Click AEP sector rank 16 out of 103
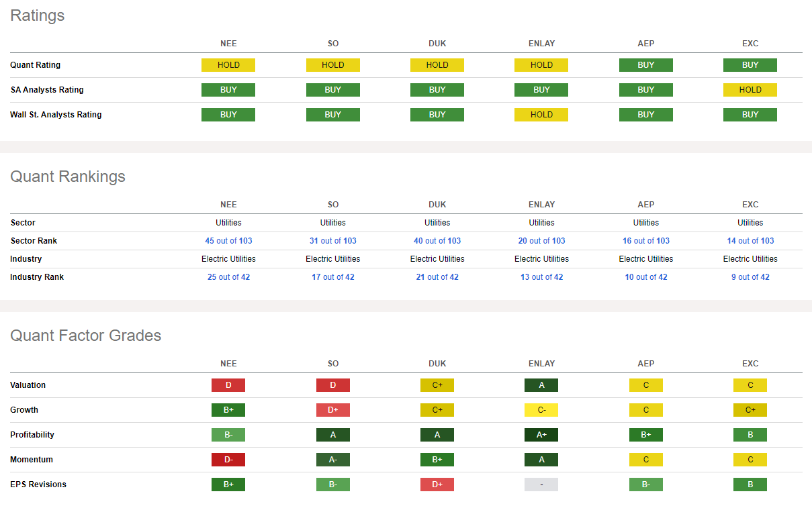Screen dimensions: 812x508 pos(645,241)
